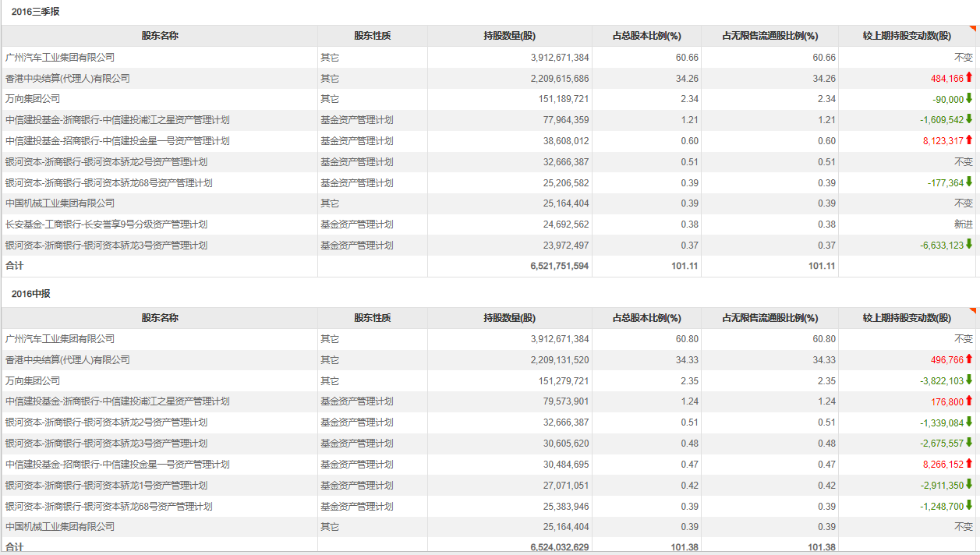Click total shares 6,521,751,594 in 合计 row
This screenshot has height=555, width=980.
559,267
